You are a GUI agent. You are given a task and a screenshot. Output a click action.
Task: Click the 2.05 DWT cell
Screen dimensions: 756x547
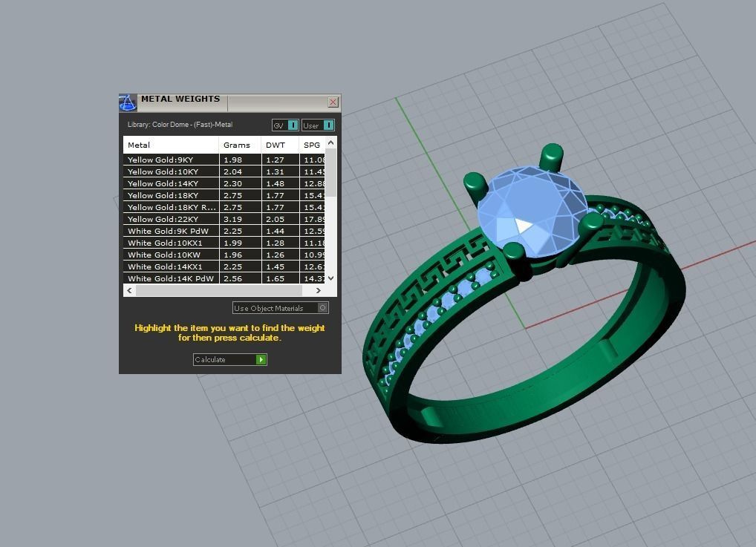[x=280, y=219]
